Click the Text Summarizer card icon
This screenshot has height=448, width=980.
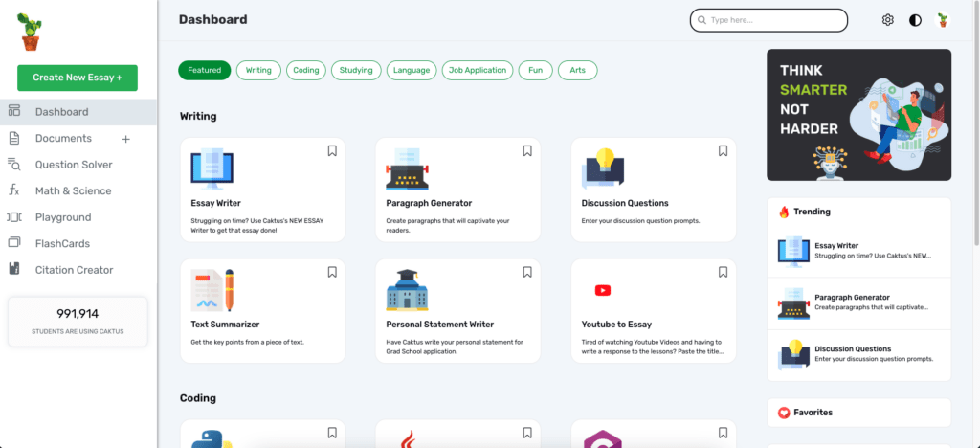click(x=212, y=289)
